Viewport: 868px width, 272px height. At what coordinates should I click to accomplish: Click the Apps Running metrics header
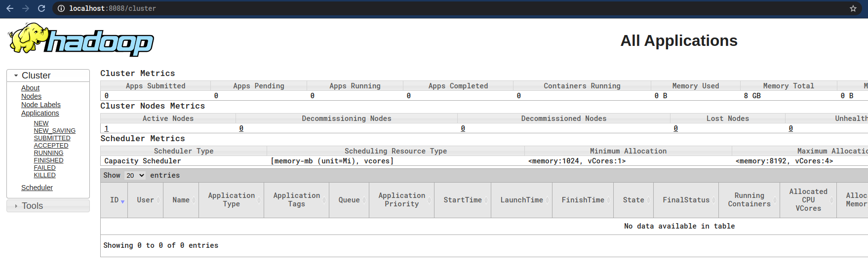pos(355,86)
